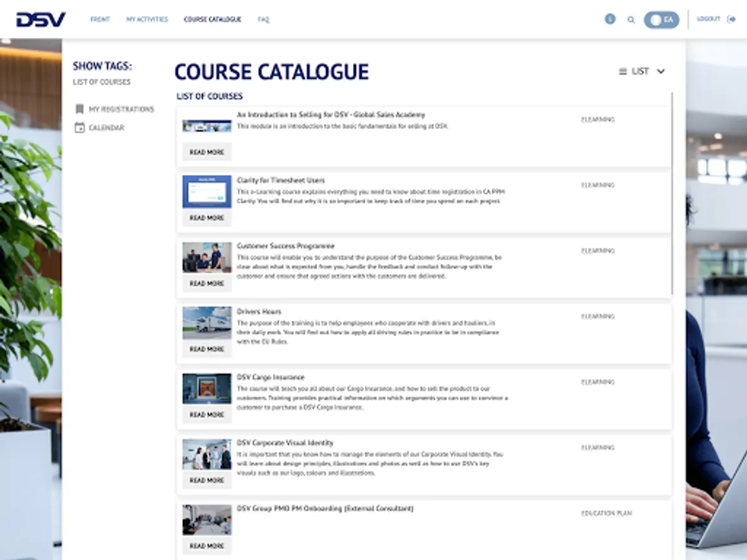Go to Front tab

(x=100, y=19)
